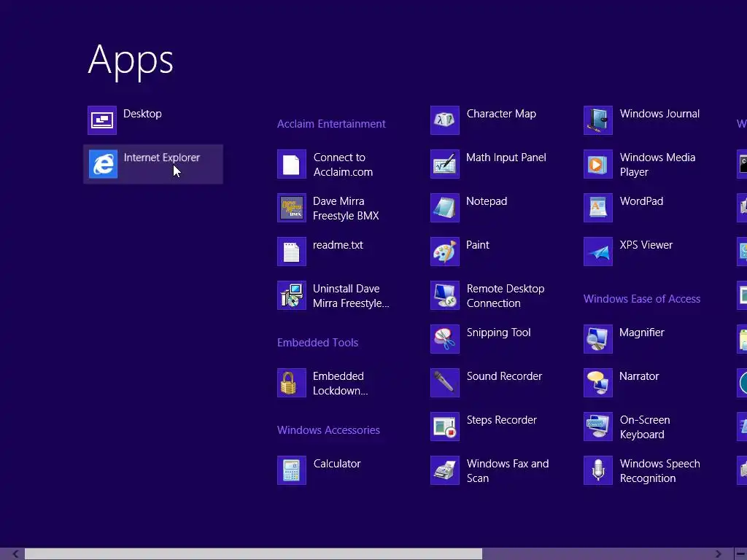Screen dimensions: 747x560
Task: Open the Desktop tile icon
Action: [102, 120]
